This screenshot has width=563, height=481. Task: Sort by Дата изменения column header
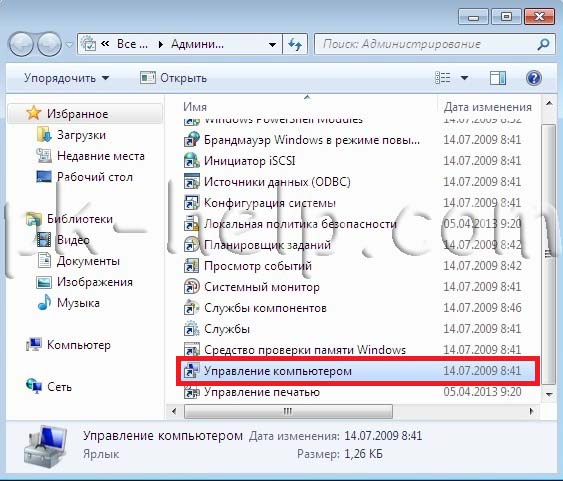click(488, 107)
